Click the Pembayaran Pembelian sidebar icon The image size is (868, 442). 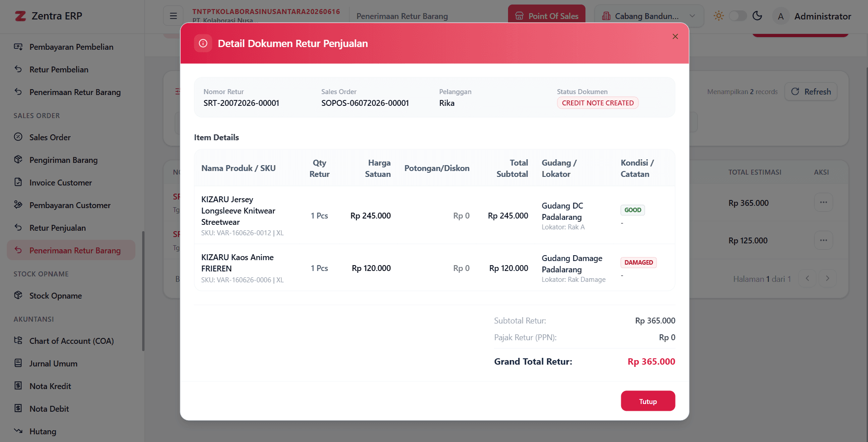pyautogui.click(x=18, y=47)
